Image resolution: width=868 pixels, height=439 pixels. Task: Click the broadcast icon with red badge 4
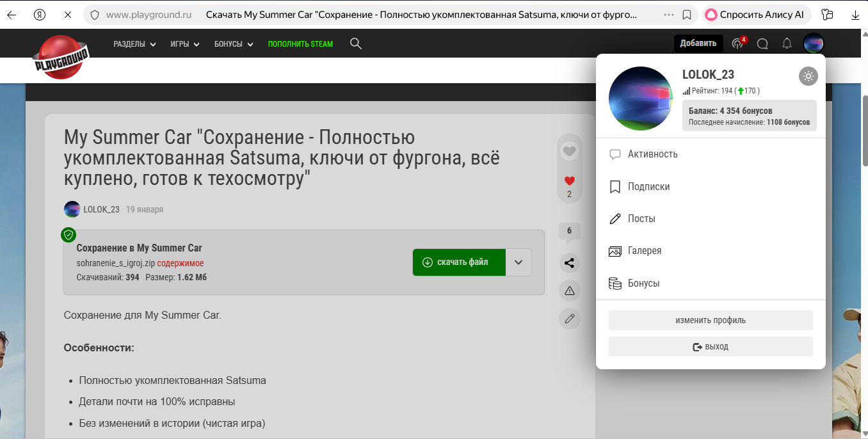(738, 44)
